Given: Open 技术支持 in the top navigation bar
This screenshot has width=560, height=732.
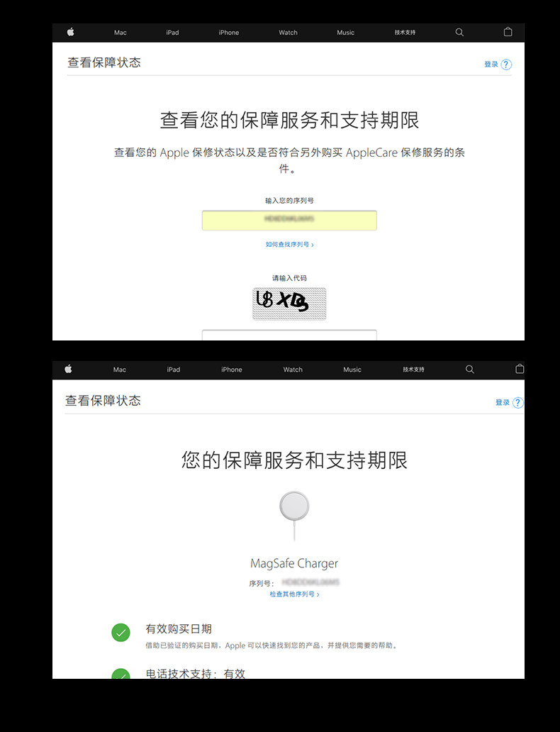Looking at the screenshot, I should point(405,33).
